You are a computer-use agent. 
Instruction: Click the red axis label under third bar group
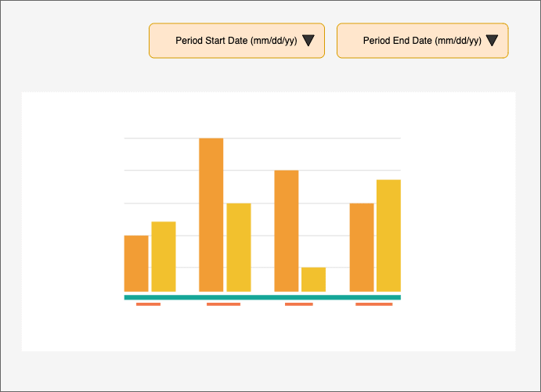[298, 304]
